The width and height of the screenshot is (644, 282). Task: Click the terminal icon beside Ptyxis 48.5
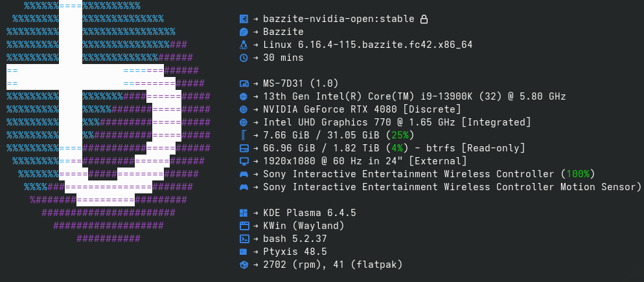click(x=244, y=252)
